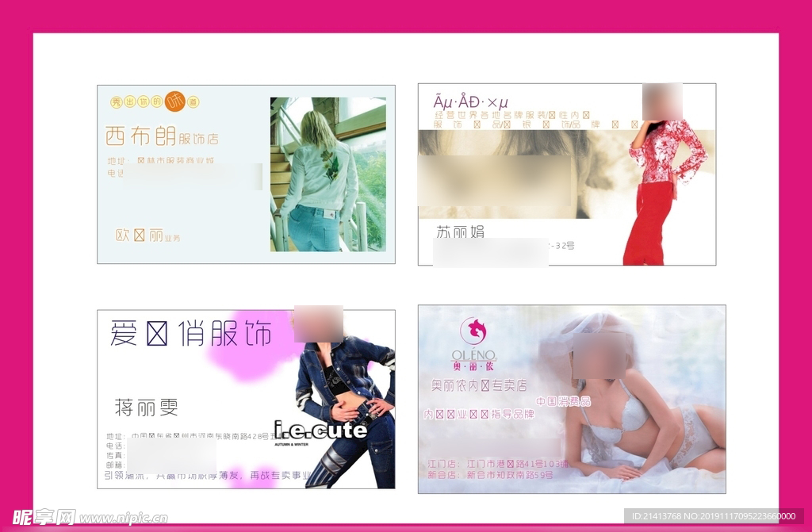The height and width of the screenshot is (532, 812).
Task: Click the 中国消费品 text
Action: tap(563, 402)
